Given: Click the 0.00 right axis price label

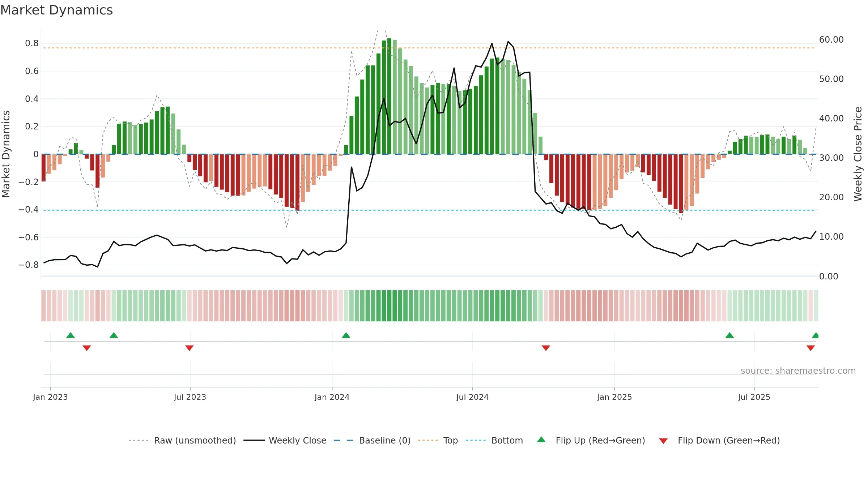Looking at the screenshot, I should click(x=829, y=277).
